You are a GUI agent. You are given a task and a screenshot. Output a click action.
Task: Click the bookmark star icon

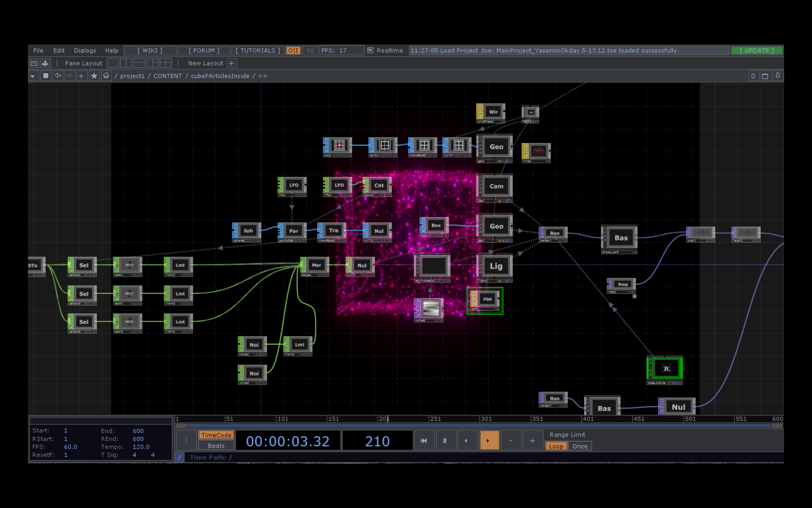coord(94,76)
